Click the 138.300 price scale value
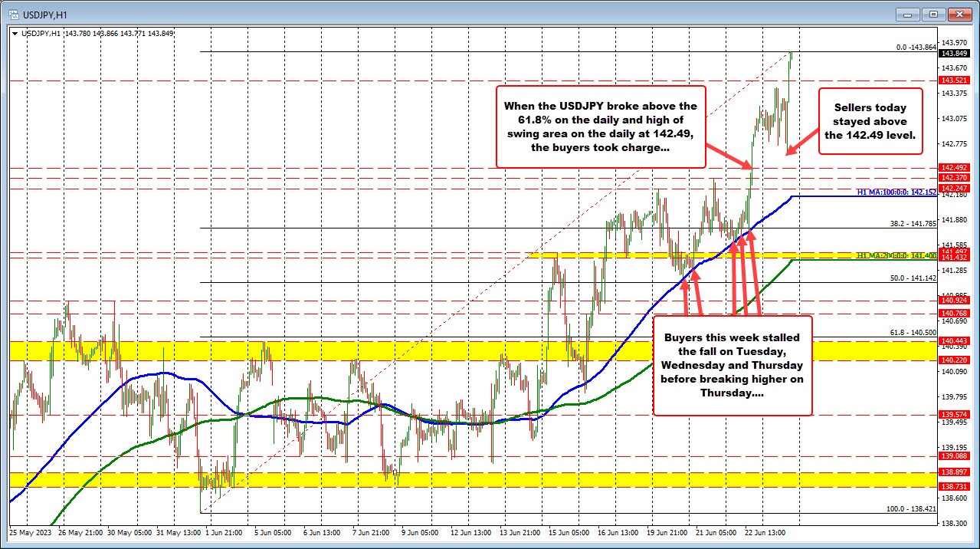 [x=954, y=523]
